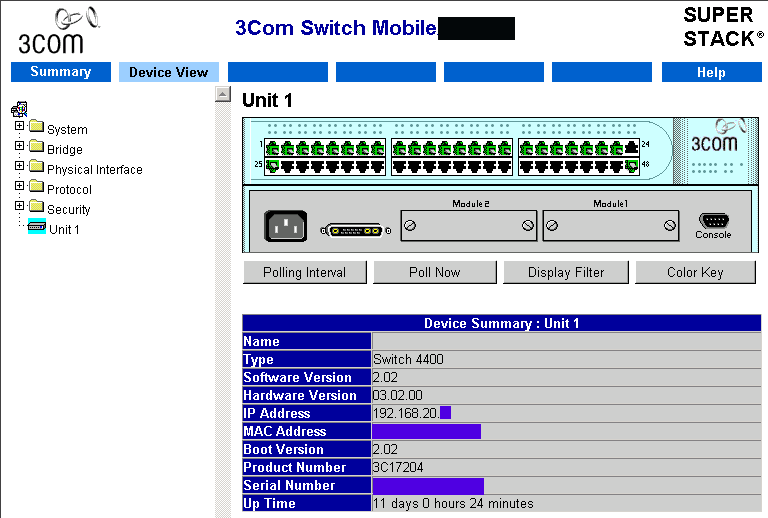Select the Module 1 expansion slot
The width and height of the screenshot is (768, 518).
pos(611,226)
